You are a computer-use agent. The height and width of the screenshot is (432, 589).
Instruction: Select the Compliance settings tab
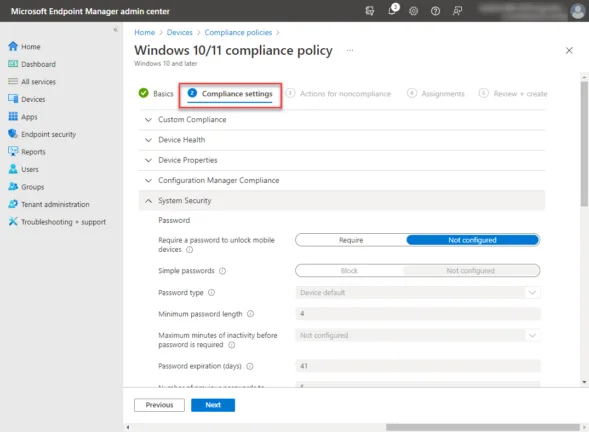pos(230,94)
